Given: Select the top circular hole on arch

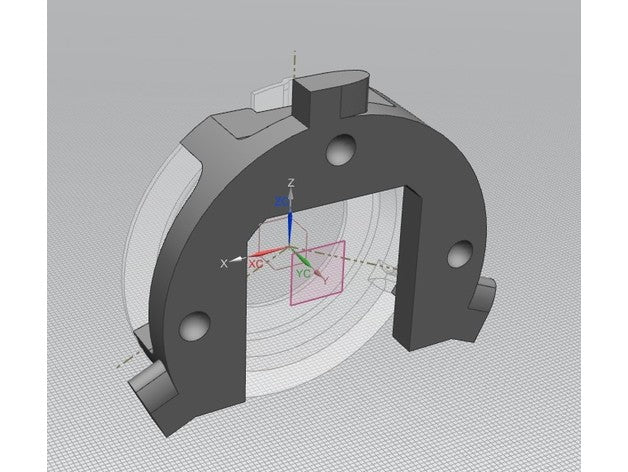Looking at the screenshot, I should (341, 149).
